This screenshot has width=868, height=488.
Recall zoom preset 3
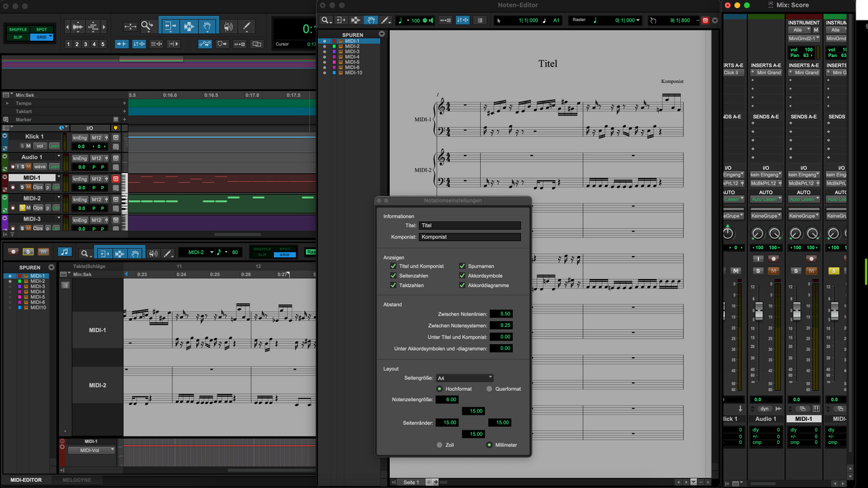pyautogui.click(x=86, y=44)
